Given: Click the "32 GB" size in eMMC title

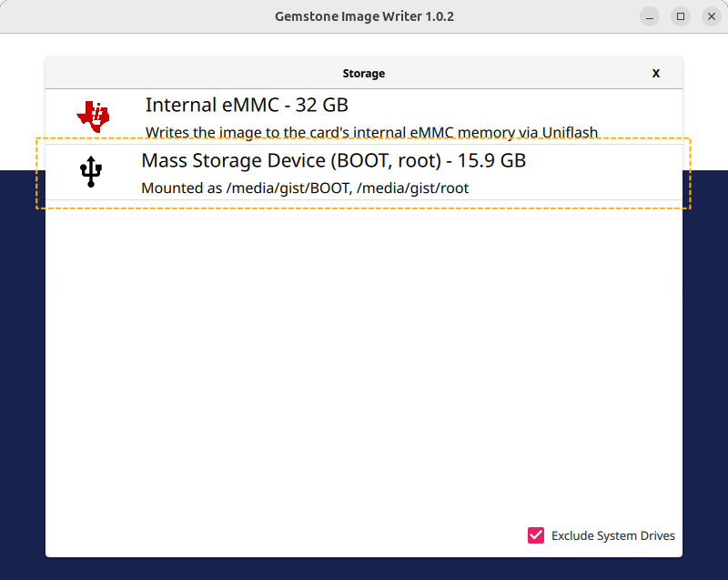Looking at the screenshot, I should click(x=322, y=105).
